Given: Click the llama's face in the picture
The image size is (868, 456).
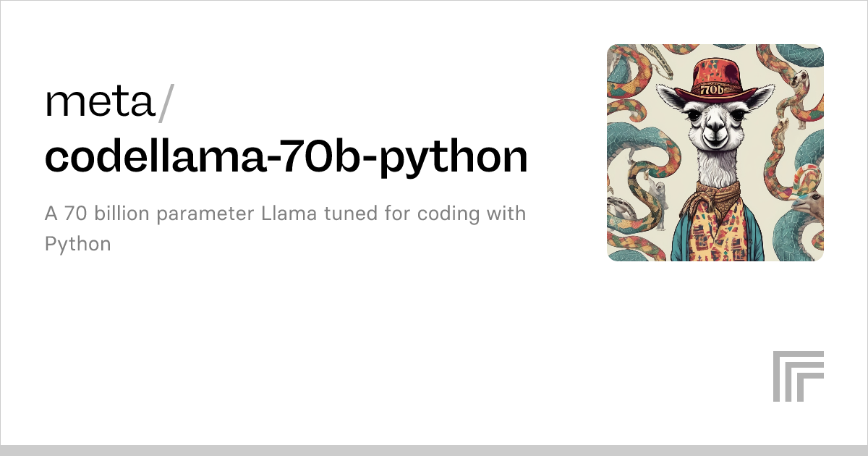Looking at the screenshot, I should point(715,121).
